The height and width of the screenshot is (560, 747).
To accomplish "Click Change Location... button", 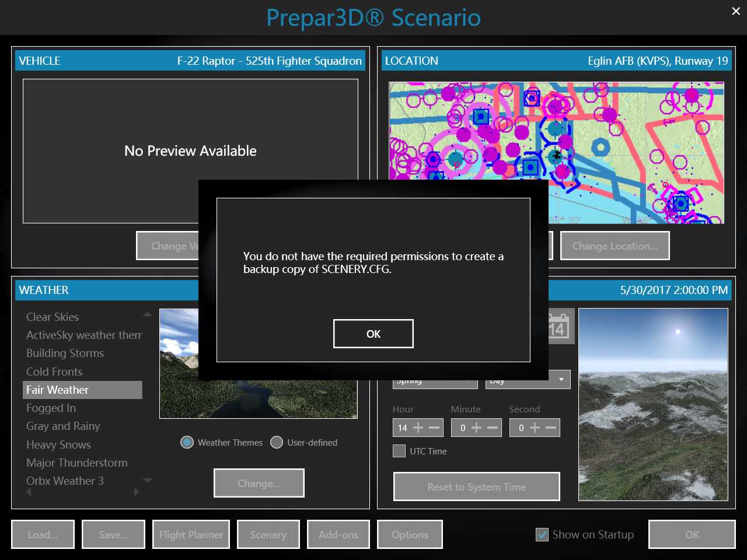I will [x=615, y=246].
